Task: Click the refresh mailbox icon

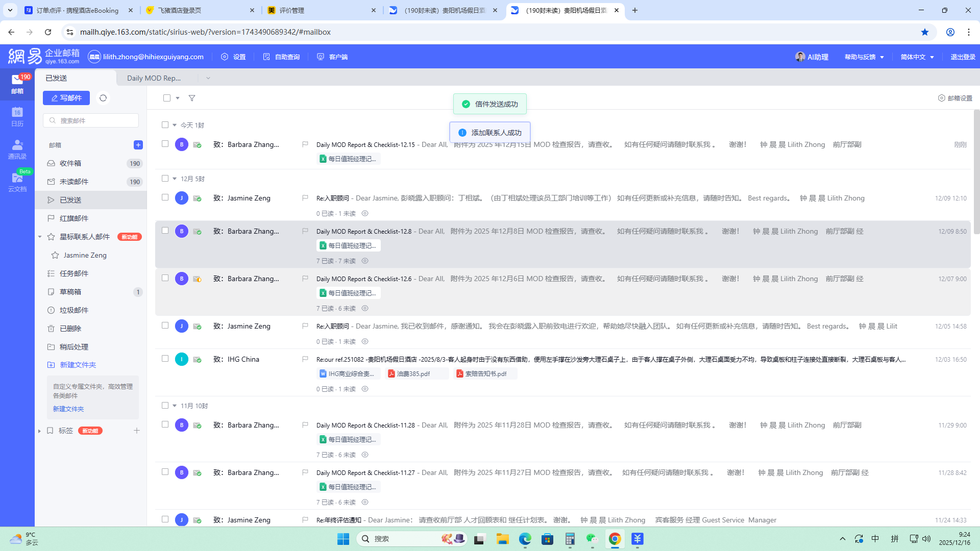Action: pos(103,98)
